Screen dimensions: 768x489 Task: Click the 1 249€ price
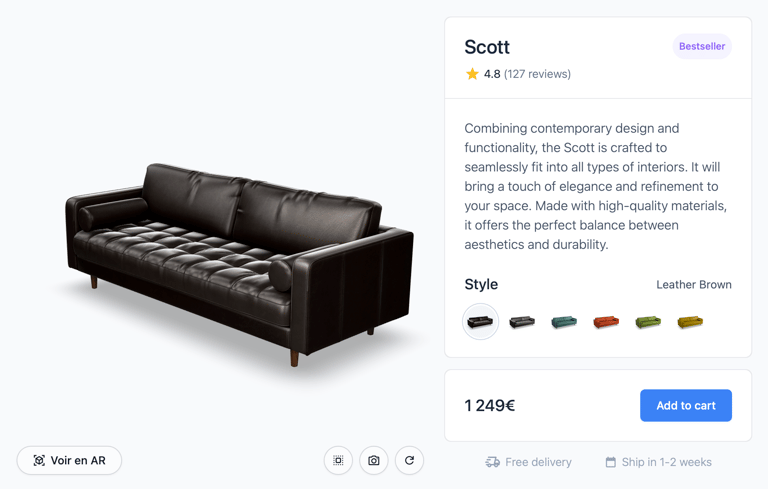pyautogui.click(x=490, y=405)
